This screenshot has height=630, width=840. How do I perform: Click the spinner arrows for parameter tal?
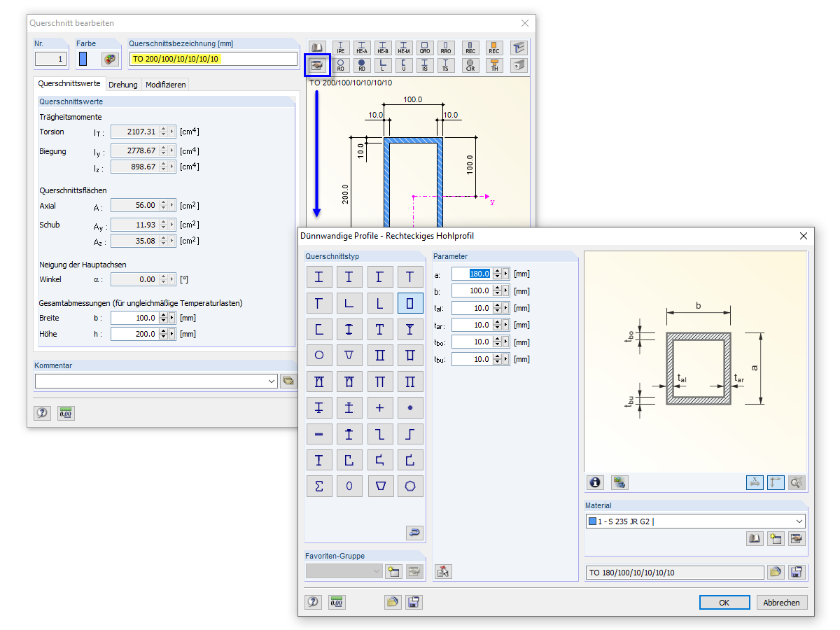point(498,308)
